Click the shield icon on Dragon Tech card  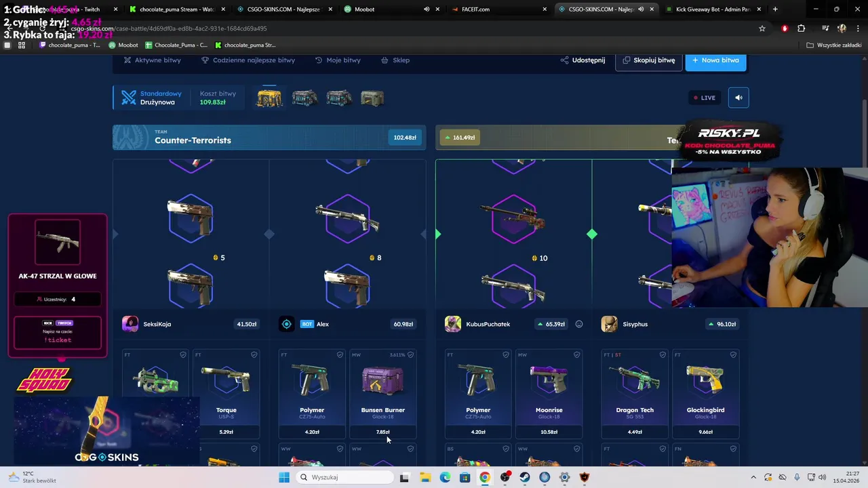(663, 354)
